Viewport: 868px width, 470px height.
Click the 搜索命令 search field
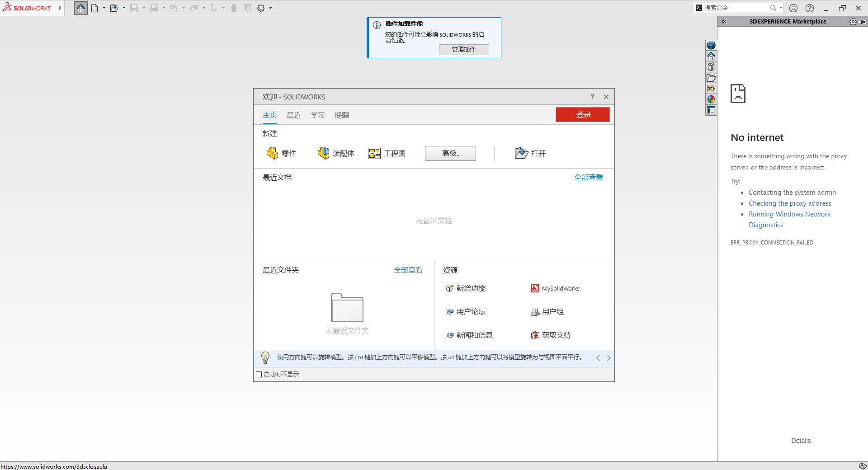(x=735, y=8)
